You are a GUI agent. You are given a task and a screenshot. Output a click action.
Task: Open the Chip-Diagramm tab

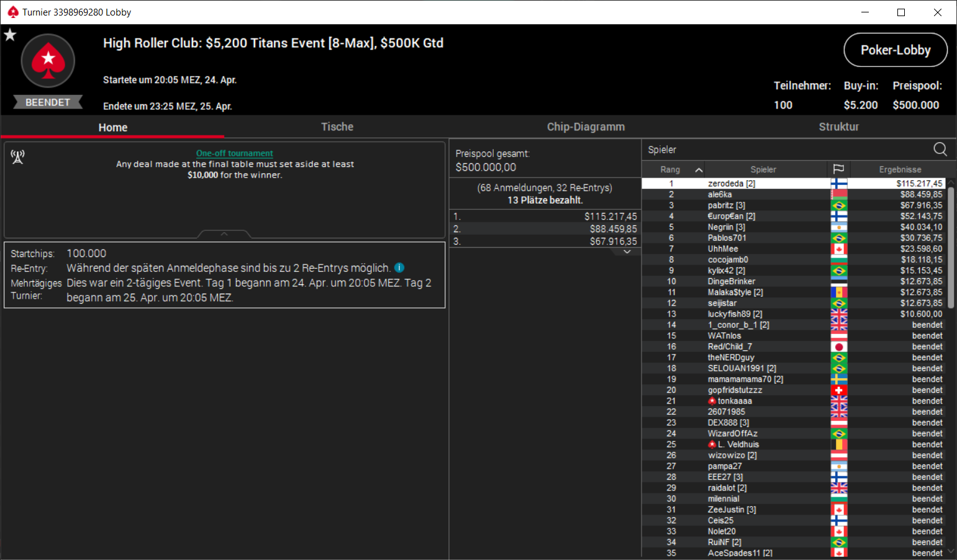[x=586, y=127]
